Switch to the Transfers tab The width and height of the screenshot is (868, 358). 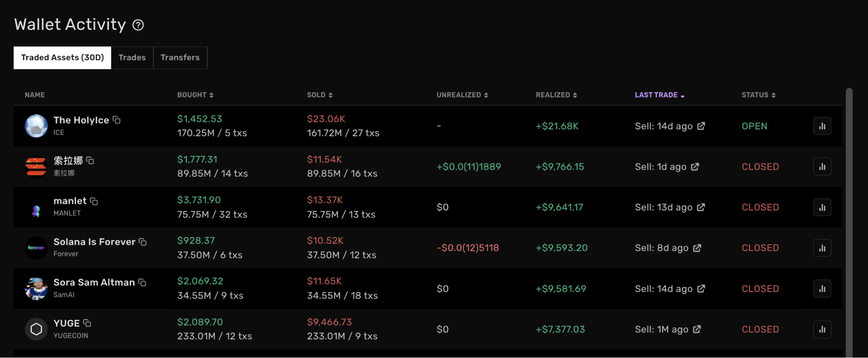tap(180, 58)
